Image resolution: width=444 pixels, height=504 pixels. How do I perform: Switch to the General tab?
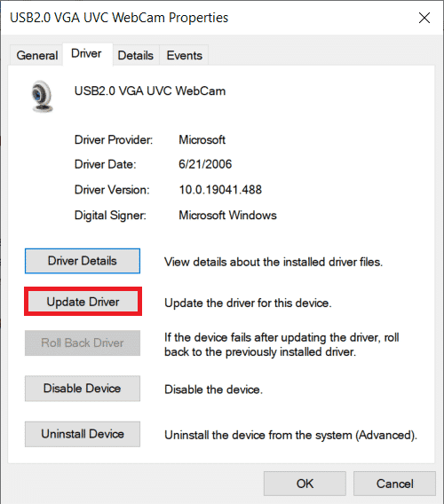pyautogui.click(x=37, y=56)
